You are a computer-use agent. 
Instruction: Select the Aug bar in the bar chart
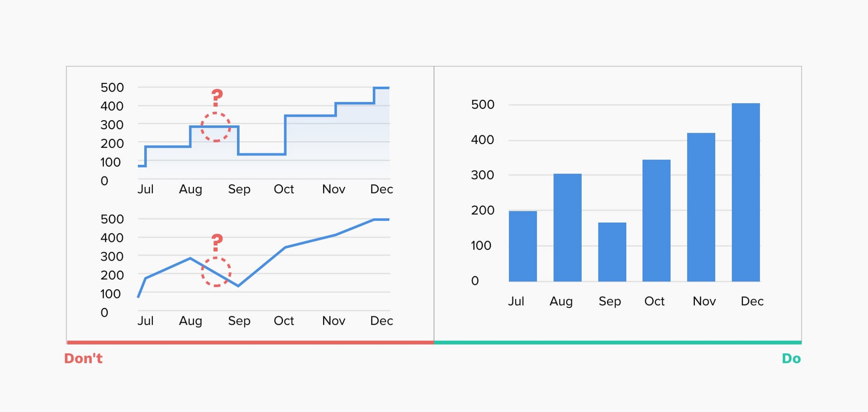coord(567,227)
